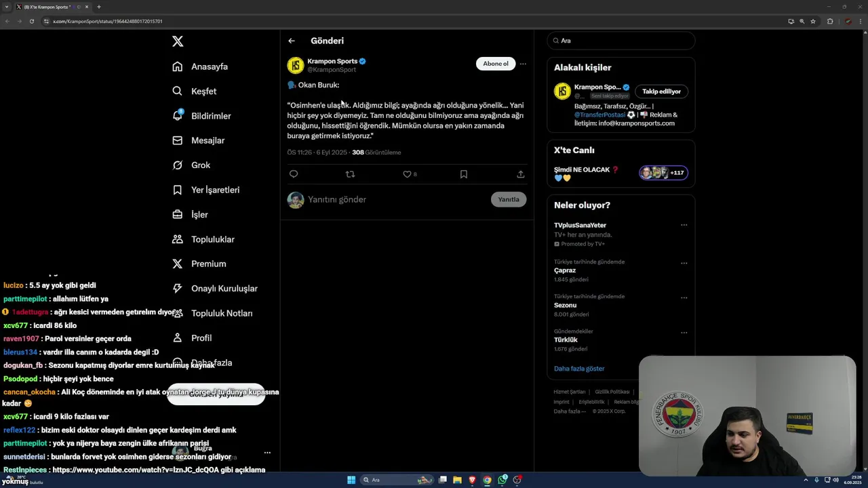The width and height of the screenshot is (868, 488).
Task: Open Grok in the sidebar
Action: [x=191, y=165]
